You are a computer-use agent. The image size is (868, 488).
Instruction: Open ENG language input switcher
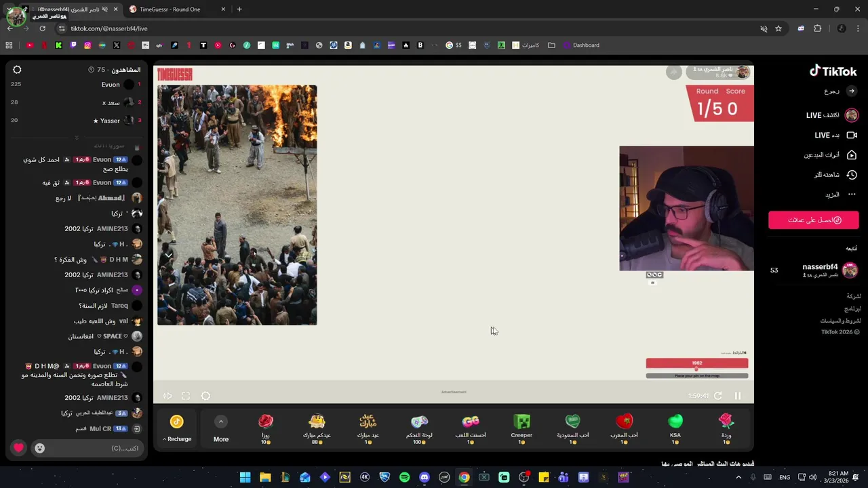(x=785, y=477)
